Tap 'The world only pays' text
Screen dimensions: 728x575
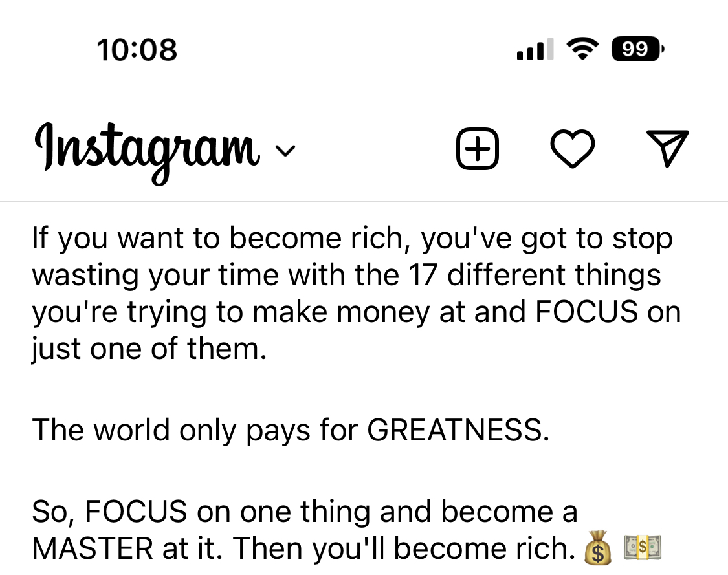click(x=171, y=431)
